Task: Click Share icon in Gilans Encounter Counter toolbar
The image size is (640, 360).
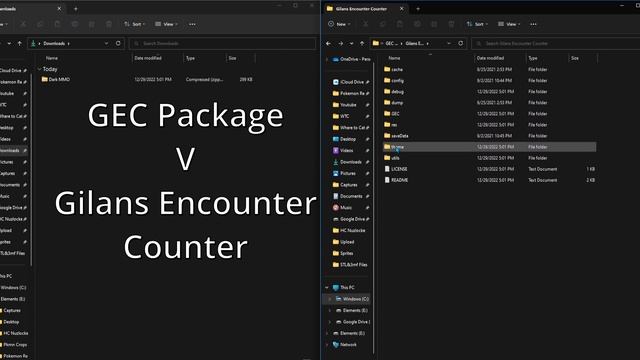Action: pos(434,24)
